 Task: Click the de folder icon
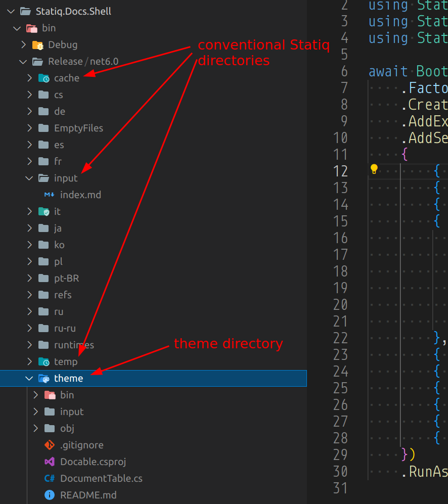(43, 112)
